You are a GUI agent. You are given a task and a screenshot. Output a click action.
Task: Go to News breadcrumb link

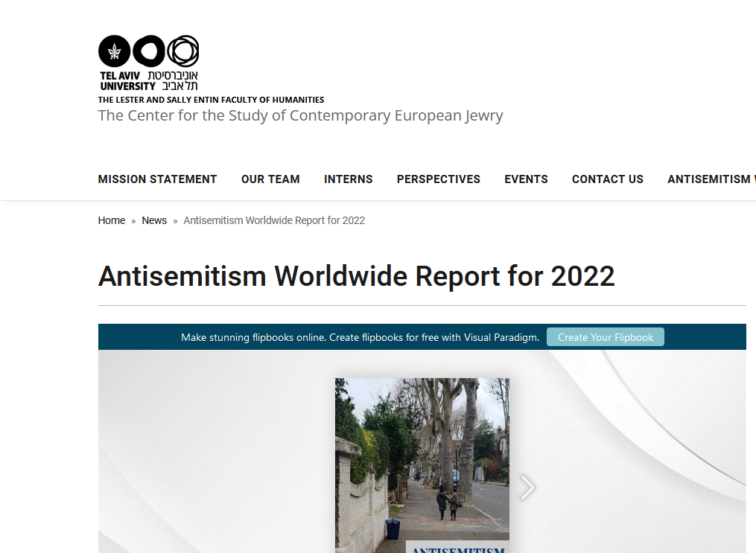click(153, 220)
